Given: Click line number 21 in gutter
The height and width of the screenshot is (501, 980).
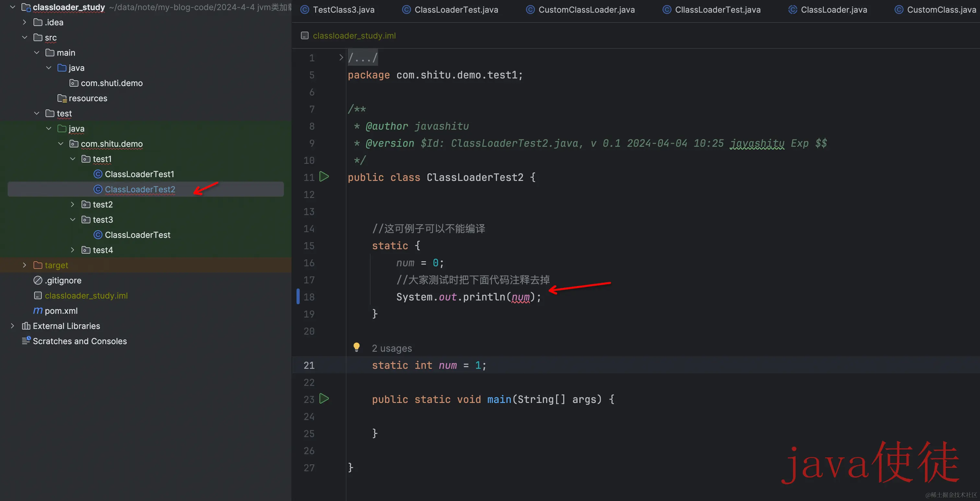Looking at the screenshot, I should (x=309, y=365).
